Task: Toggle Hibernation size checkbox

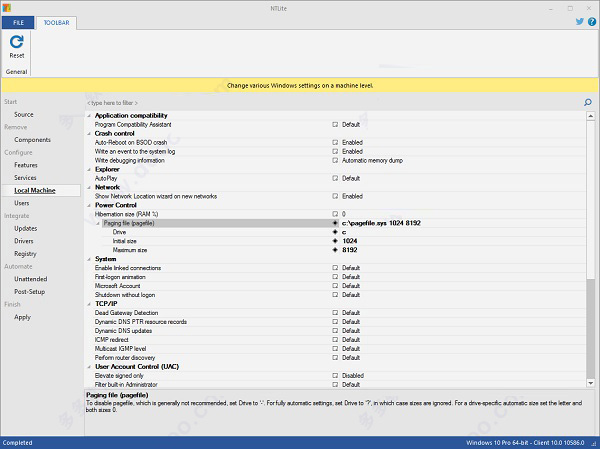Action: (x=335, y=214)
